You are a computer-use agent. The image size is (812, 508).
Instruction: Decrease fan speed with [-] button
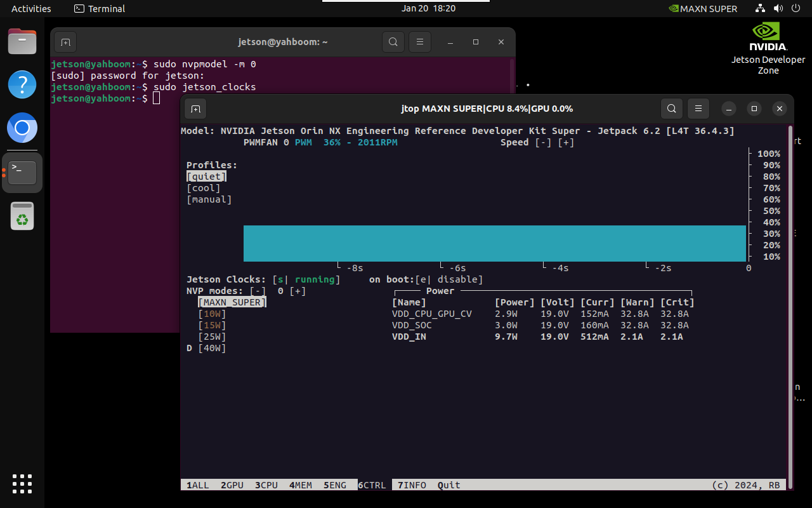click(x=544, y=142)
